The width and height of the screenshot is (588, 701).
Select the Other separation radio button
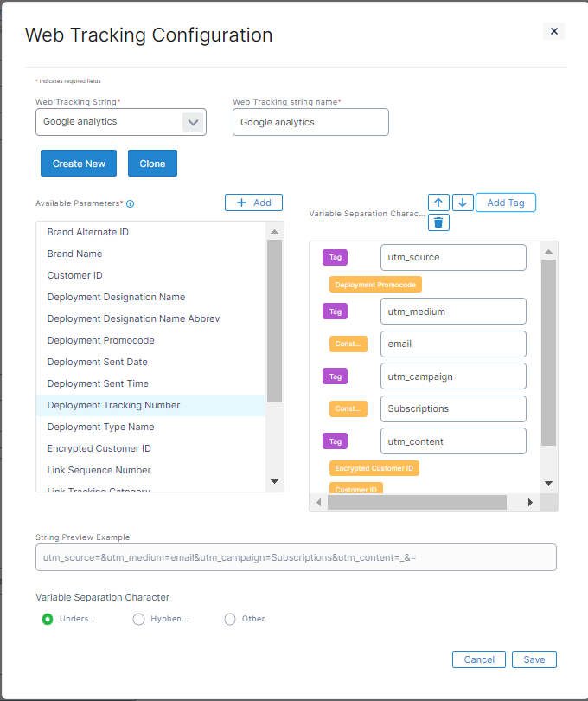230,619
